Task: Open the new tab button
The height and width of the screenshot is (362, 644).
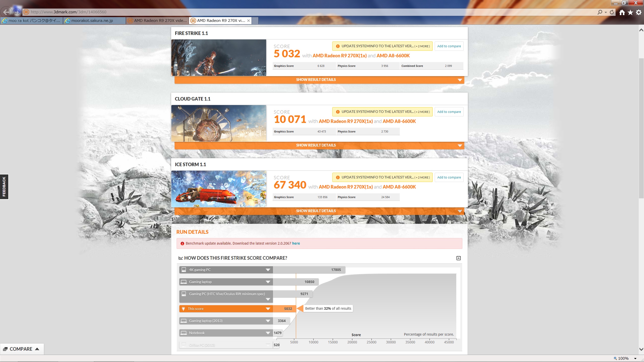Action: [255, 21]
